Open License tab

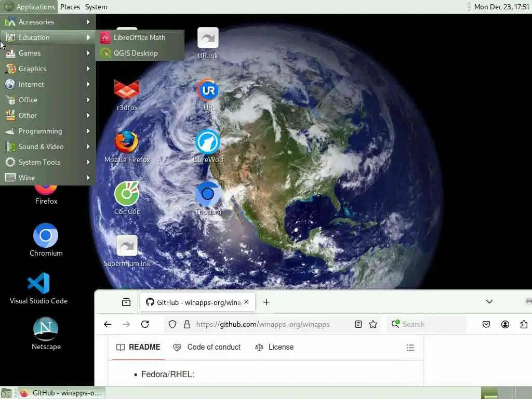(274, 347)
